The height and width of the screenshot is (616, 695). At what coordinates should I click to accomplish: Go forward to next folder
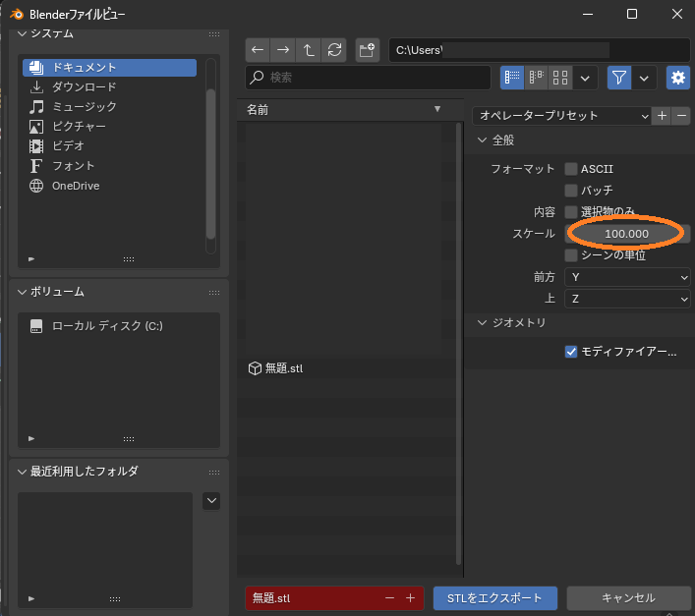(x=283, y=50)
